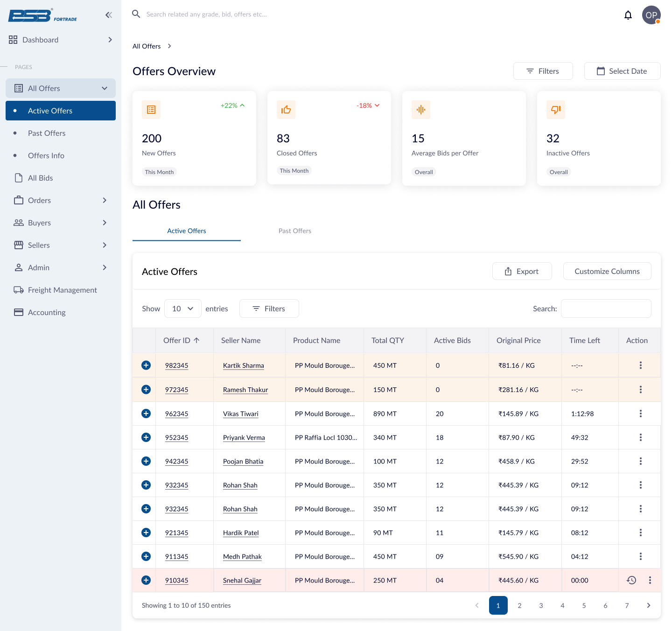Image resolution: width=672 pixels, height=631 pixels.
Task: Open seller Kartik Sharma's link
Action: 243,365
